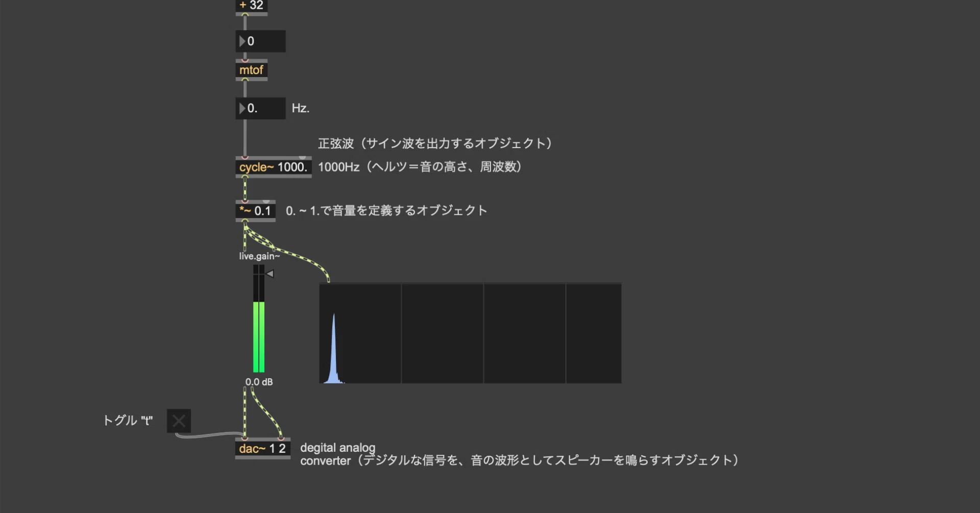Viewport: 980px width, 513px height.
Task: Click the '1000Hz（ヘルツ＝音の高さ、周波数）' comment
Action: tap(420, 167)
